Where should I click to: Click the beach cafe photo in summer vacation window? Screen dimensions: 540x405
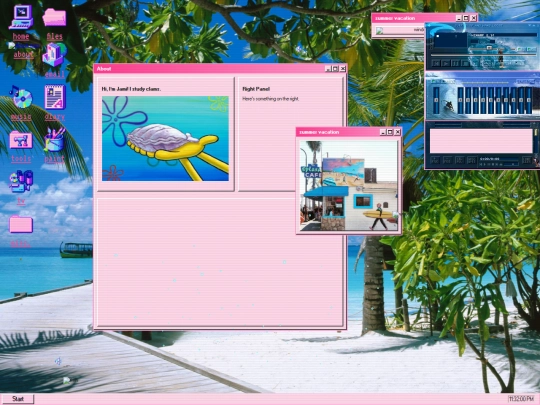pos(349,186)
